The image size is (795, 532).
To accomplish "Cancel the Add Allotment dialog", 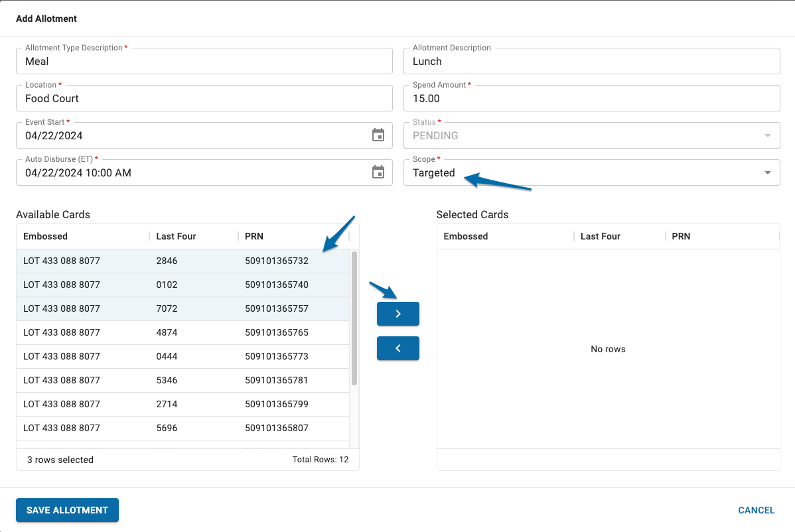I will [756, 510].
